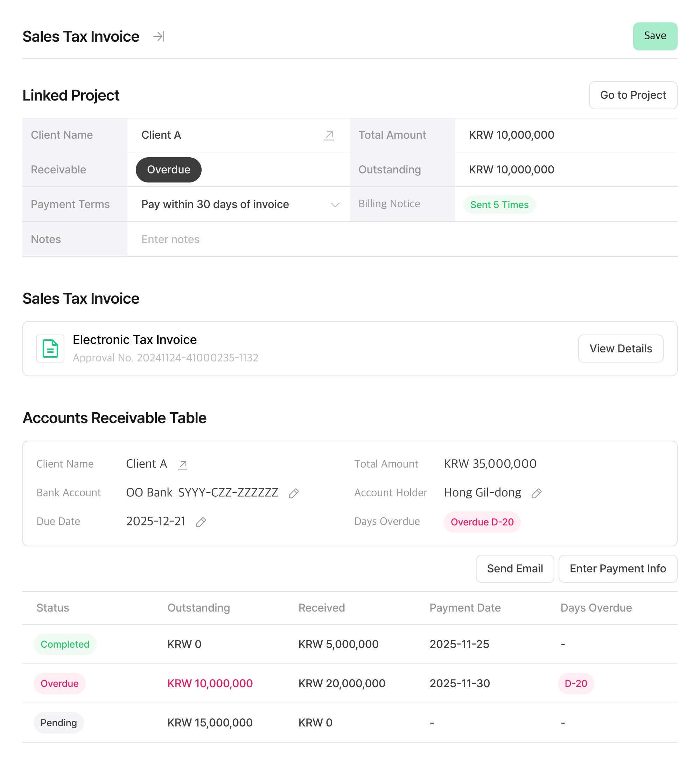Edit the Bank Account with the pencil icon
This screenshot has height=765, width=700.
click(294, 493)
